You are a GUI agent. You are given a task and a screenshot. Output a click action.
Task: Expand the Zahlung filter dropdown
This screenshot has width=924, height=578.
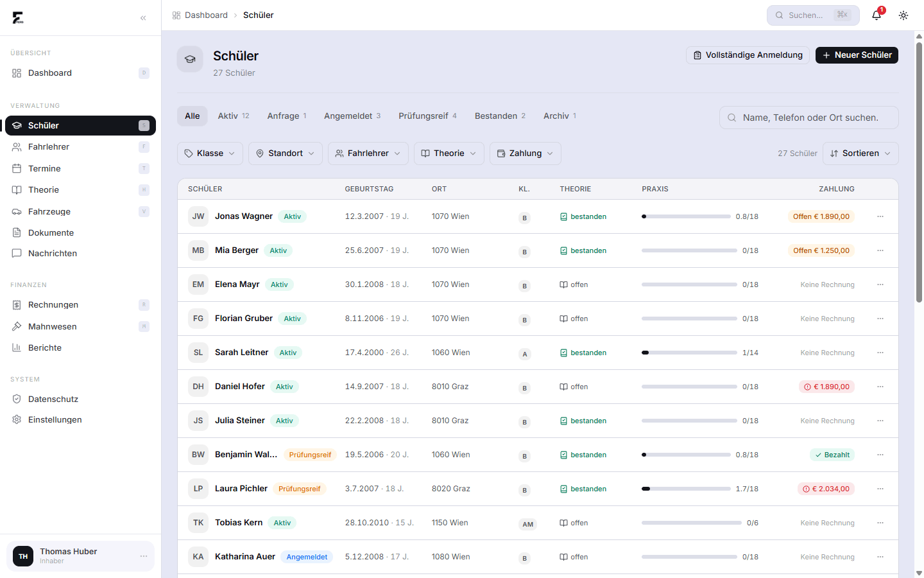coord(526,153)
